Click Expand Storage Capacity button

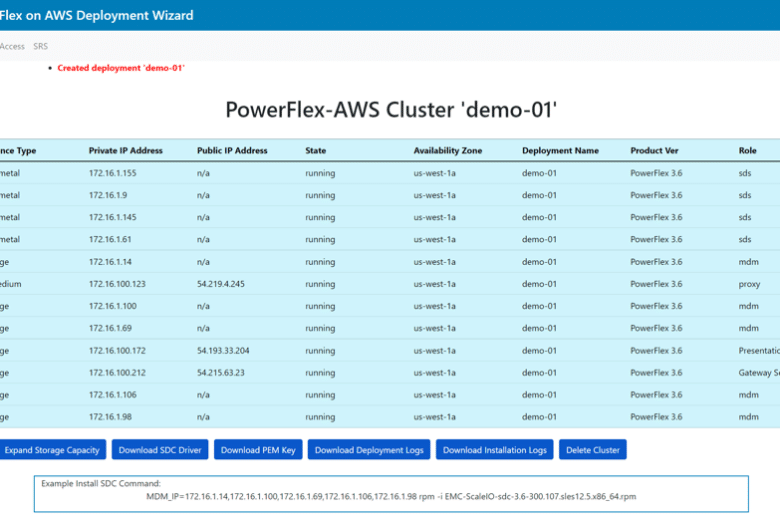52,450
